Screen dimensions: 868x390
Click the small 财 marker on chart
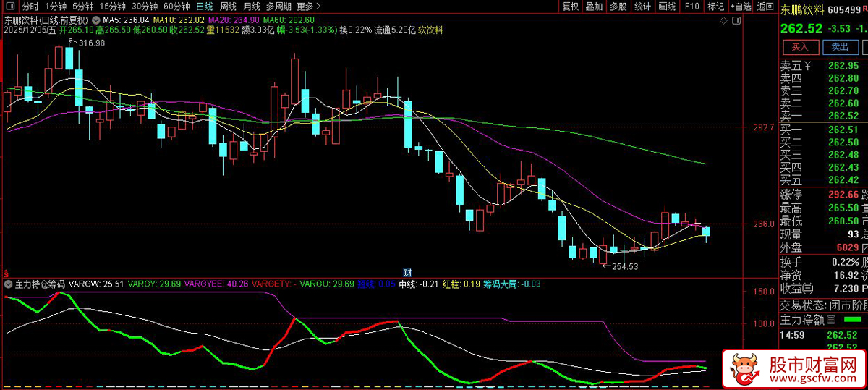[x=407, y=273]
